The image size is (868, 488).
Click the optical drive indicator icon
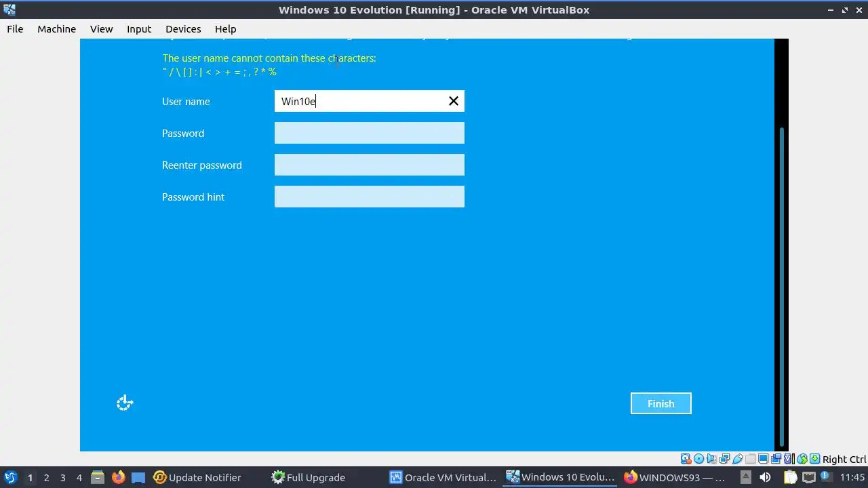pos(698,459)
